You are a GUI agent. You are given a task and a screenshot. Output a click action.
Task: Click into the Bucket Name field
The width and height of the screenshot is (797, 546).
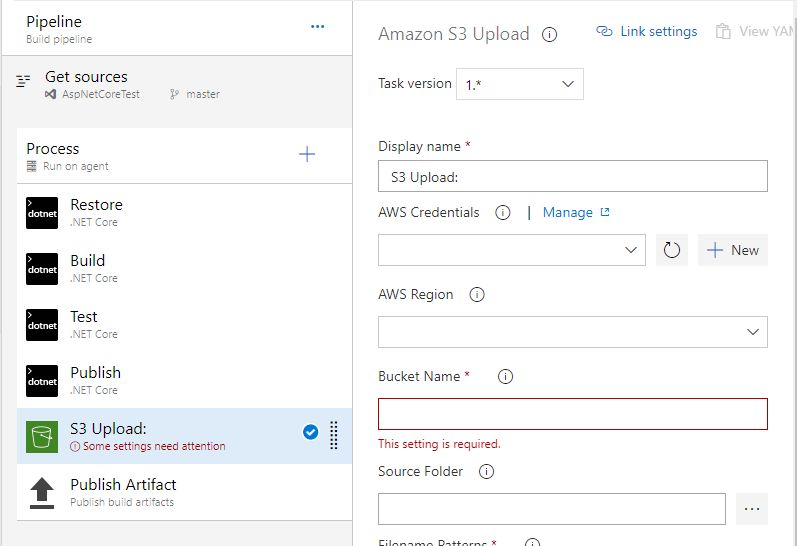coord(573,414)
